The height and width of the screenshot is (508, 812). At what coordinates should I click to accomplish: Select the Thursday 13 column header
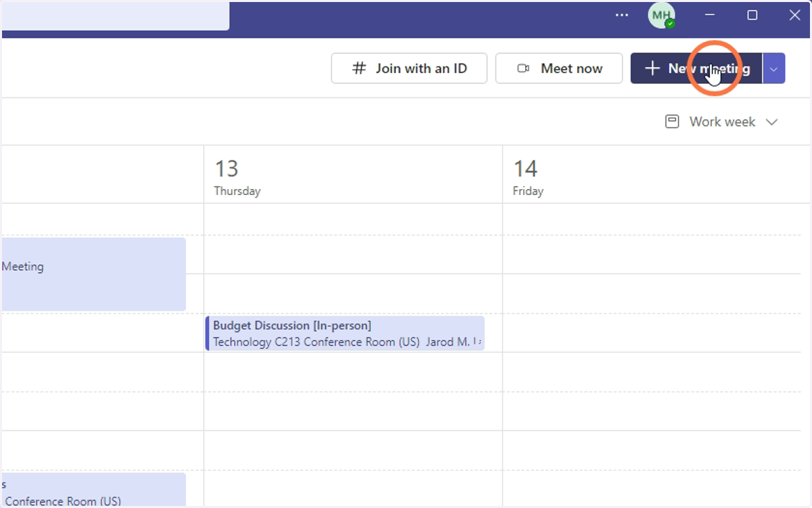353,175
